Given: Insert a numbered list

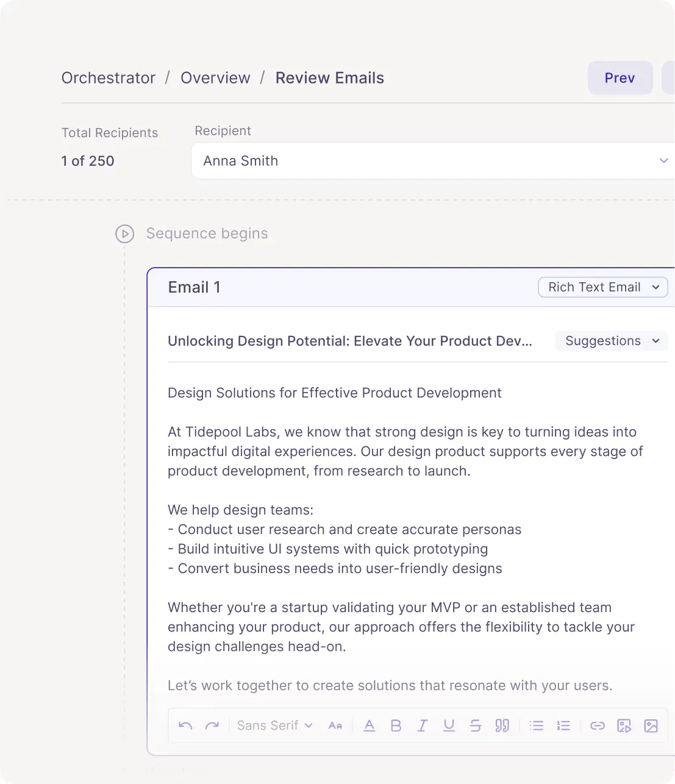Looking at the screenshot, I should pyautogui.click(x=563, y=725).
